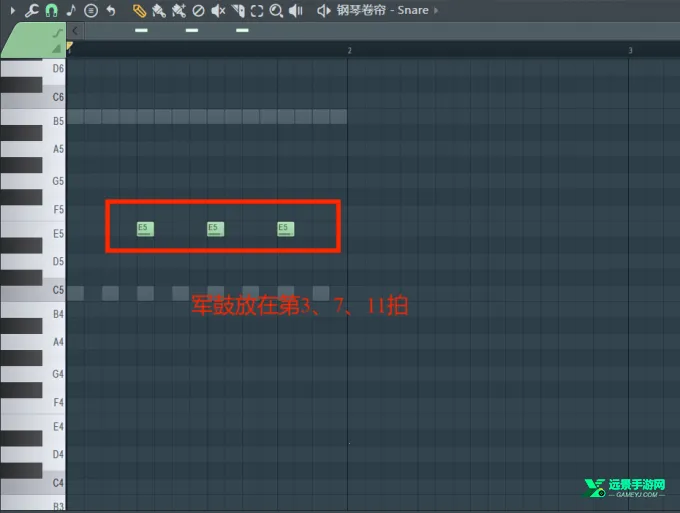This screenshot has height=513, width=680.
Task: Select the speaker Playback tool
Action: [296, 10]
